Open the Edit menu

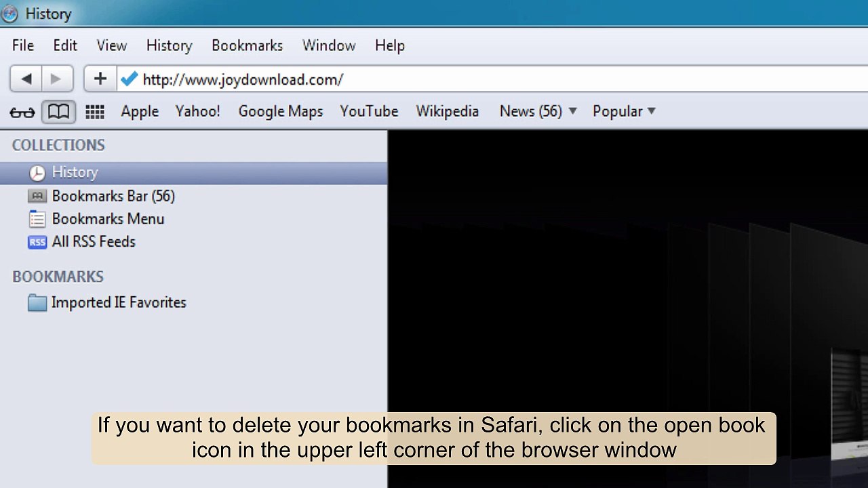tap(65, 45)
